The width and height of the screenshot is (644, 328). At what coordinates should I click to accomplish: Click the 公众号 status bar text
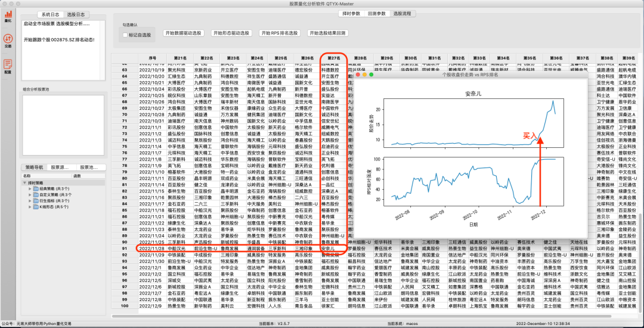click(37, 323)
